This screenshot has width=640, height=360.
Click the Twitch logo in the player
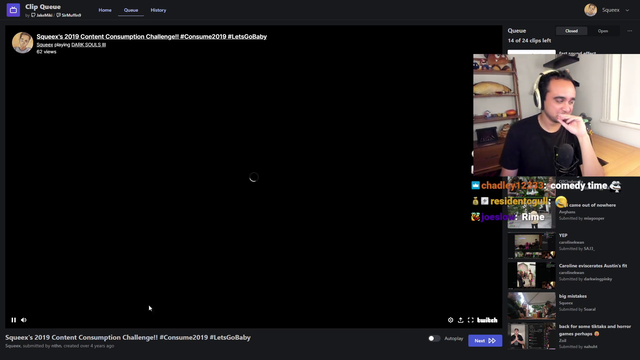[487, 320]
